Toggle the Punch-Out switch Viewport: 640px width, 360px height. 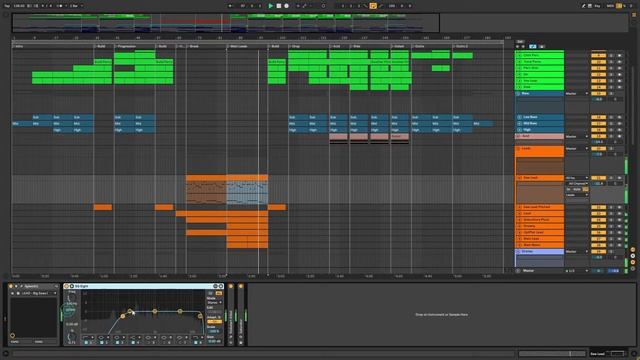[x=381, y=6]
